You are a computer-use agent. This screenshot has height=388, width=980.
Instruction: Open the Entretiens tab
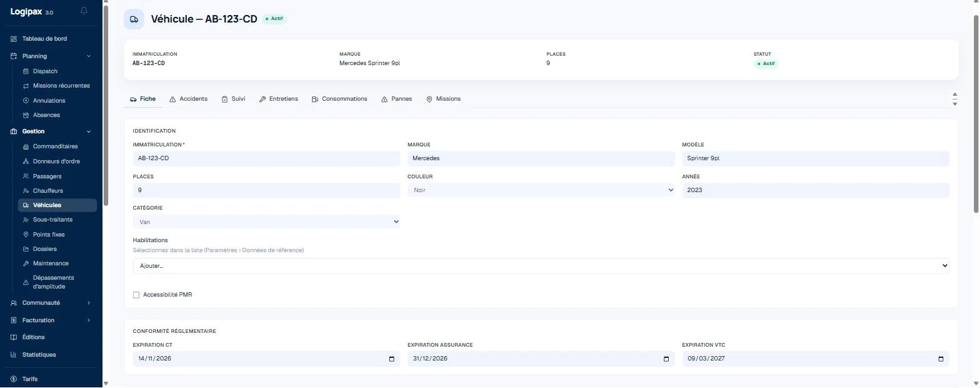click(x=279, y=99)
